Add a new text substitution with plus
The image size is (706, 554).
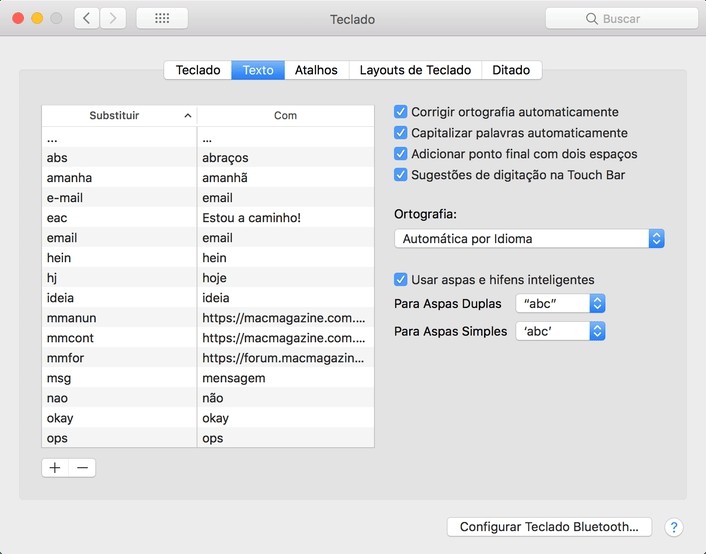click(55, 468)
